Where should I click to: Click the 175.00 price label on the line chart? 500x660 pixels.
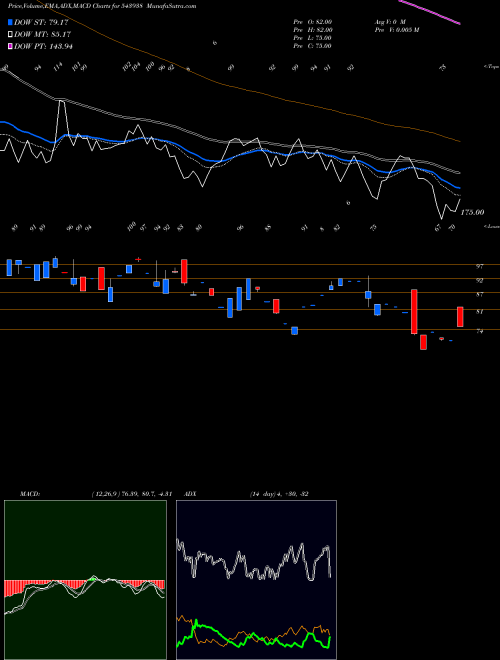pyautogui.click(x=472, y=212)
